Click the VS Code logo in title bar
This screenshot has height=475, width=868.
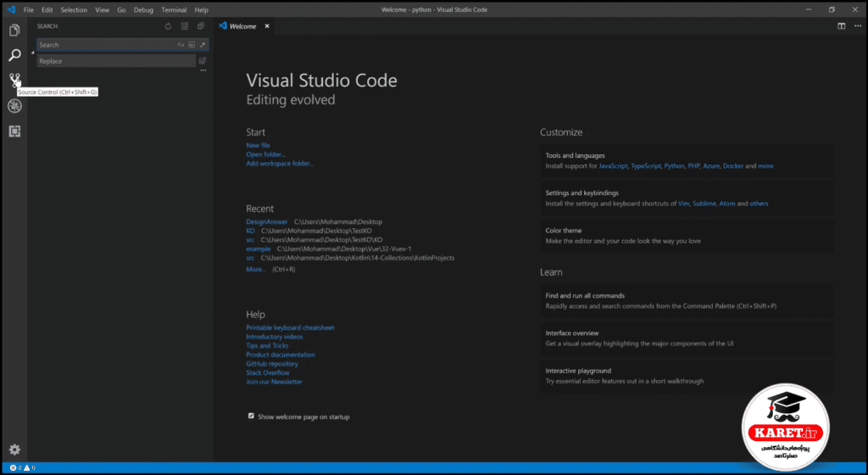coord(10,9)
